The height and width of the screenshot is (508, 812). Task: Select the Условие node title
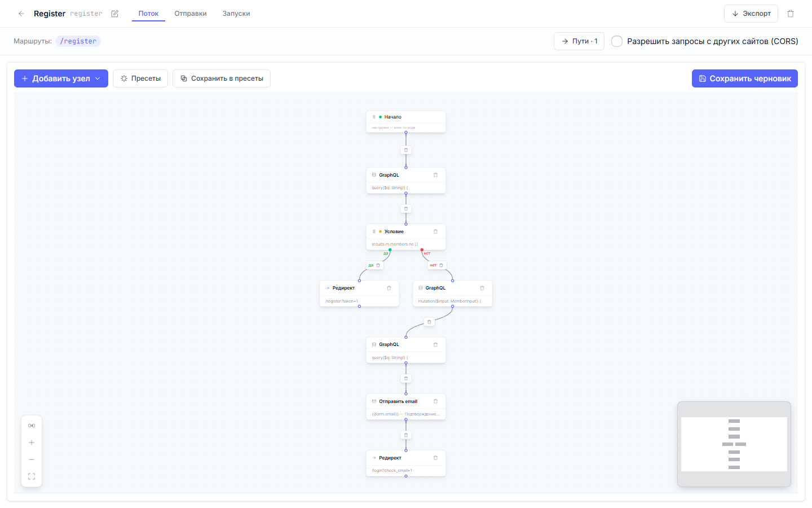click(394, 231)
